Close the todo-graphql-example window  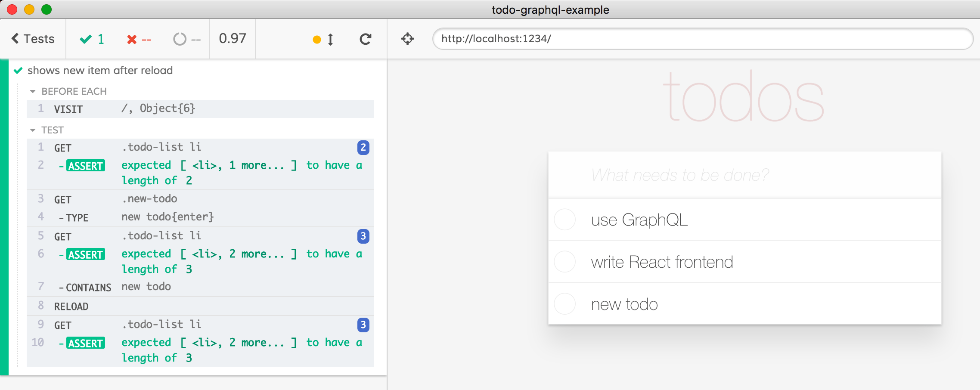[x=12, y=9]
